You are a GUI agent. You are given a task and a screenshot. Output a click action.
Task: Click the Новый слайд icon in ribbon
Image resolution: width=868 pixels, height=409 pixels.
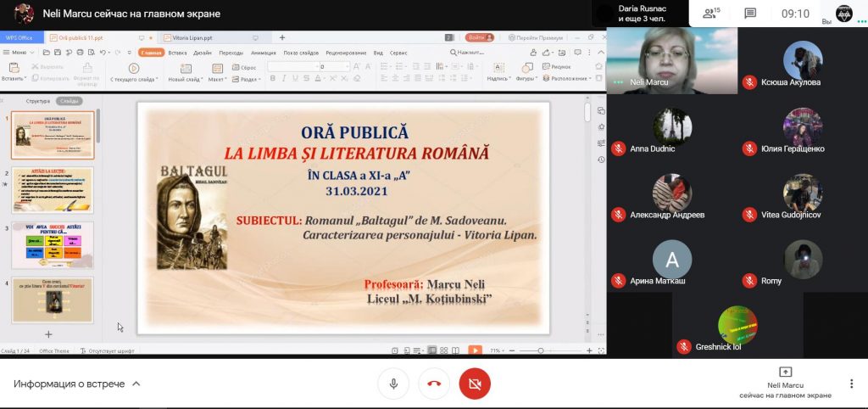[184, 68]
